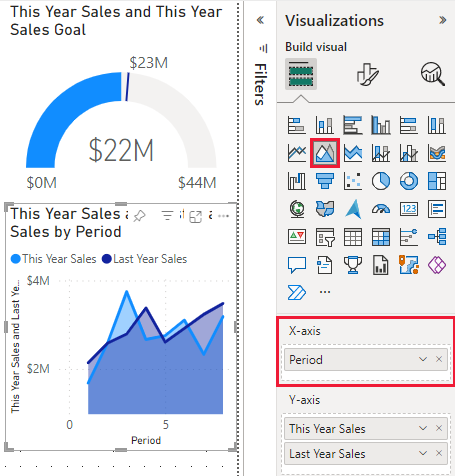Choose the Clustered bar chart visual
This screenshot has width=455, height=476.
353,125
